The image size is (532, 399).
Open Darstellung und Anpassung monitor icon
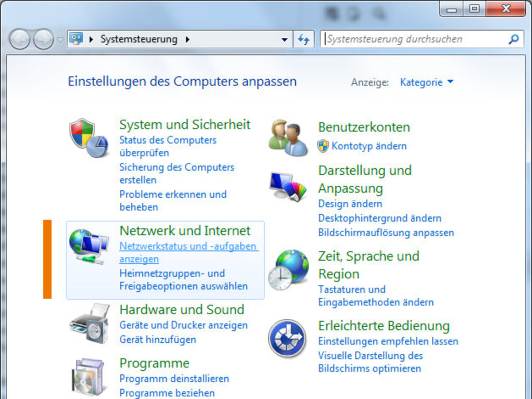click(x=288, y=187)
